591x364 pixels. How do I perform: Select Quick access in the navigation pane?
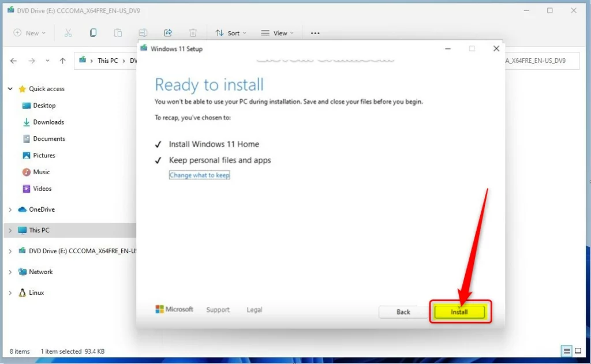coord(47,89)
